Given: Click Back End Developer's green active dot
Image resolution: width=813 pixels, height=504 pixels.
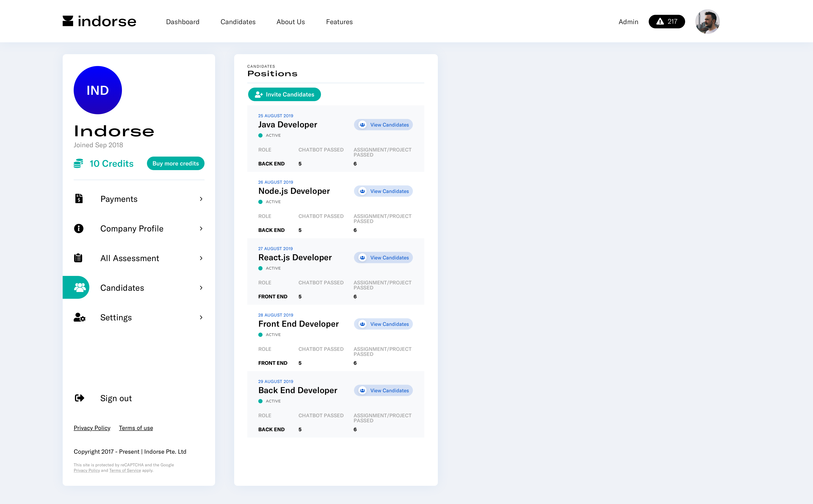Looking at the screenshot, I should click(260, 401).
